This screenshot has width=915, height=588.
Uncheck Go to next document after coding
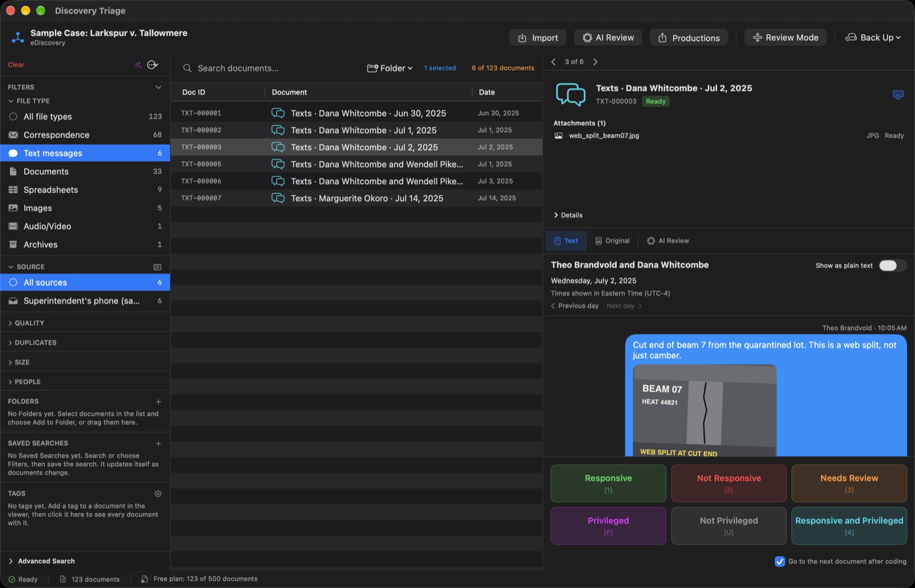point(779,561)
